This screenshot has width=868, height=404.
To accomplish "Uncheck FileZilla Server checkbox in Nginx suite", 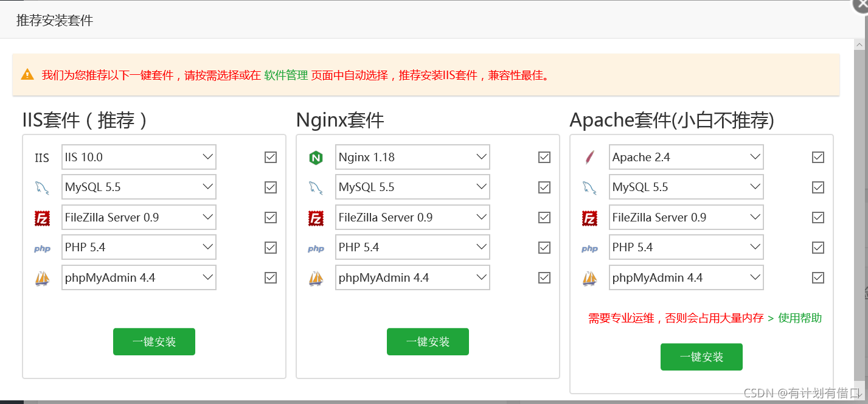I will [x=544, y=217].
